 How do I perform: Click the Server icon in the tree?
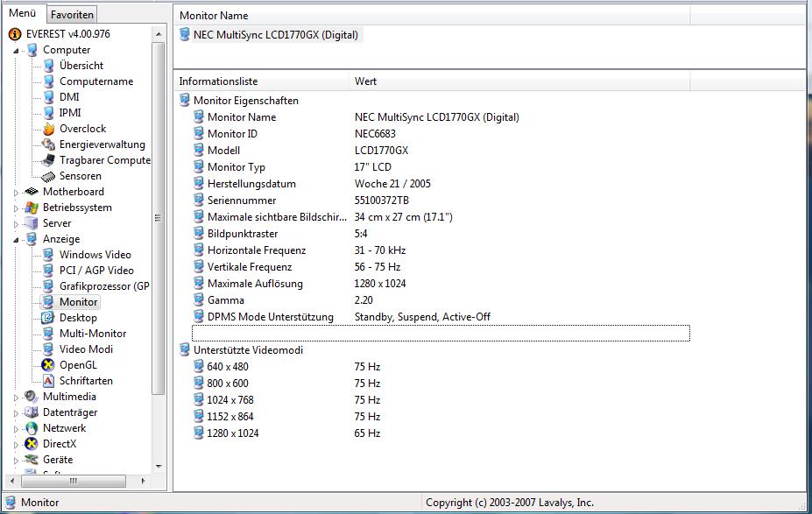(x=32, y=223)
